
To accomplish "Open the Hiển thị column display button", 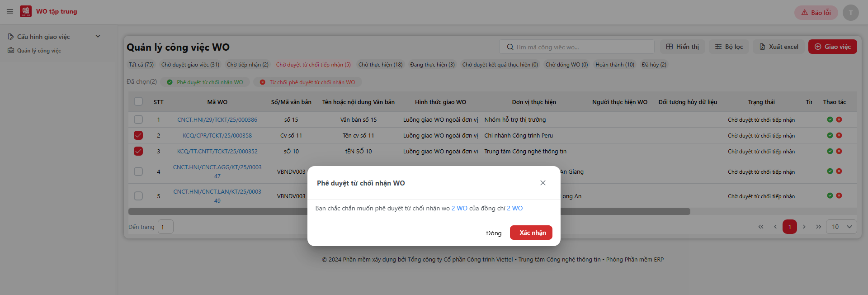I will point(682,47).
